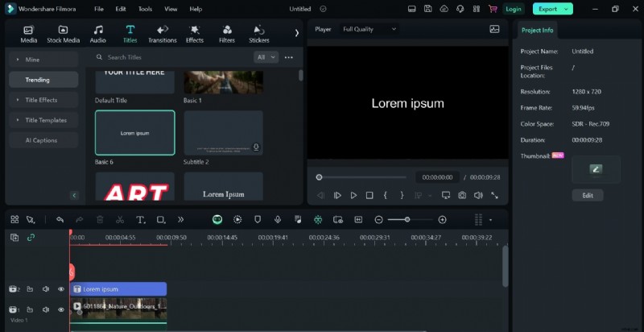
Task: Click the marker shield icon
Action: pos(258,220)
